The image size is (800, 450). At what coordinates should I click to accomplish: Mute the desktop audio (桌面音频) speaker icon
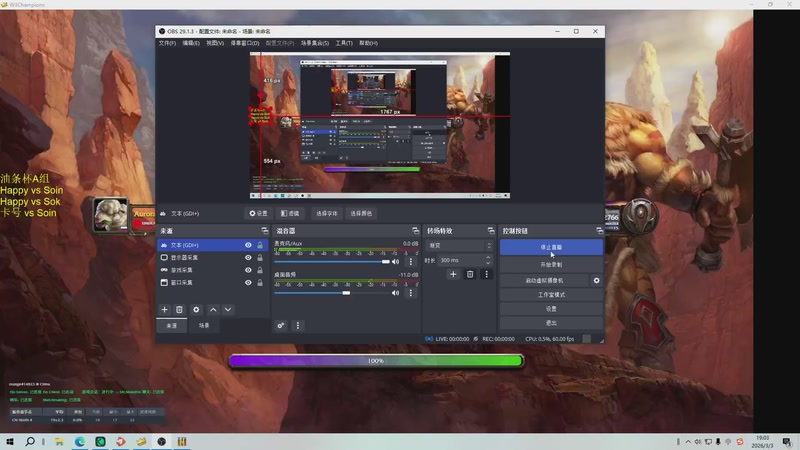395,293
